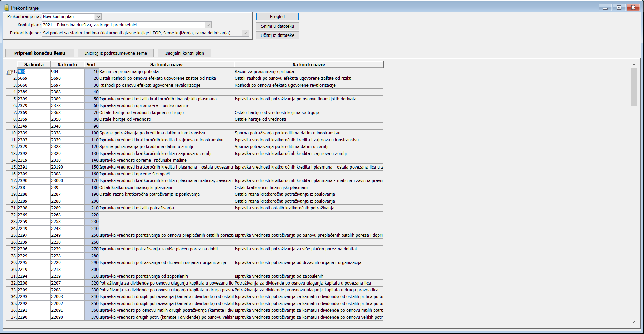
Task: Expand the Prekontiraju se dropdown arrow
Action: pyautogui.click(x=245, y=33)
